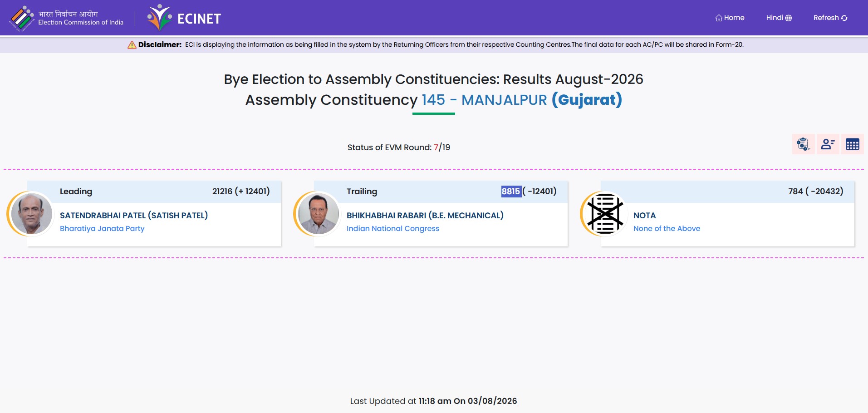This screenshot has height=413, width=868.
Task: Click the 145 - MANJALPUR constituency heading
Action: pos(484,100)
